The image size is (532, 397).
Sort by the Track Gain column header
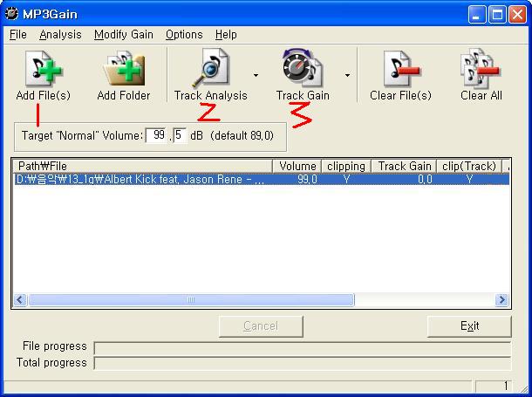pos(404,166)
